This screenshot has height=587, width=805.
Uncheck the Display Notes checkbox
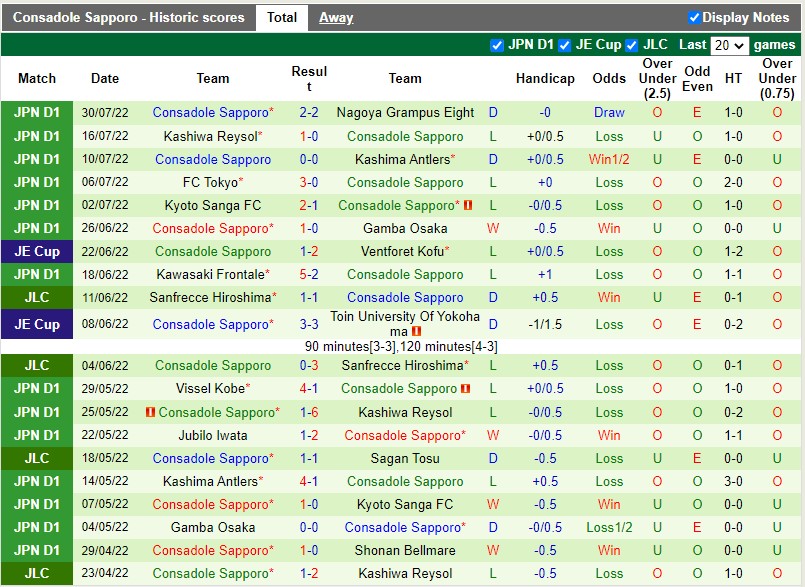pyautogui.click(x=691, y=17)
